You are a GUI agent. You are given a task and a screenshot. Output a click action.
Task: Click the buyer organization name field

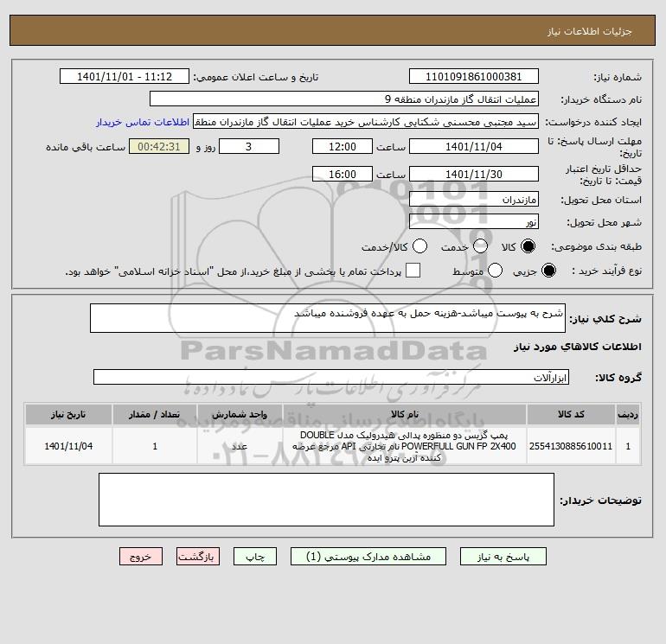point(344,99)
